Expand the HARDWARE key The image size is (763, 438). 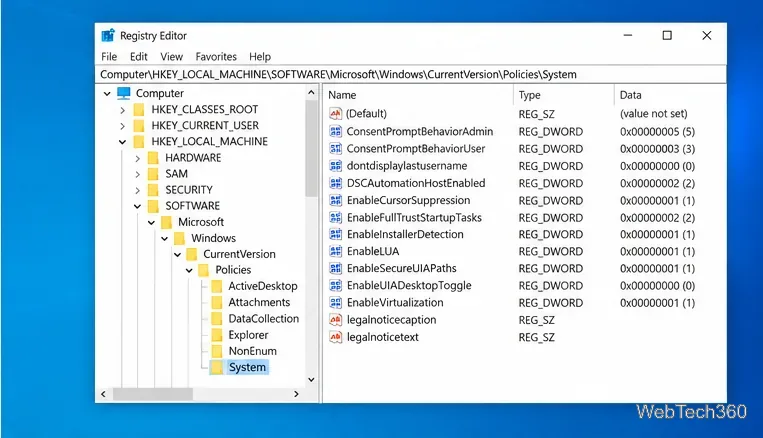point(137,158)
